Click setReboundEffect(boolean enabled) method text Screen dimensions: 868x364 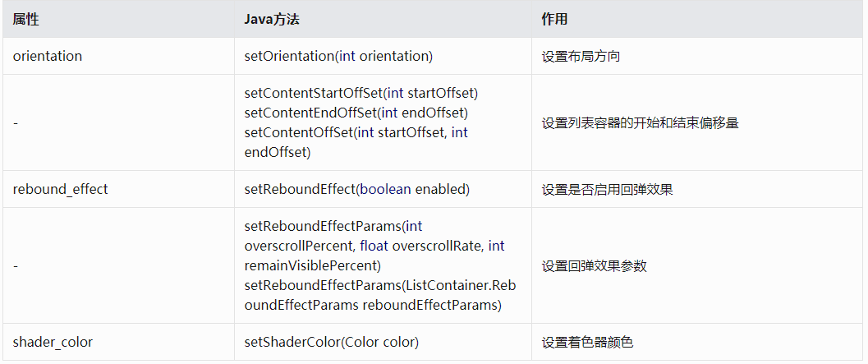(x=356, y=189)
